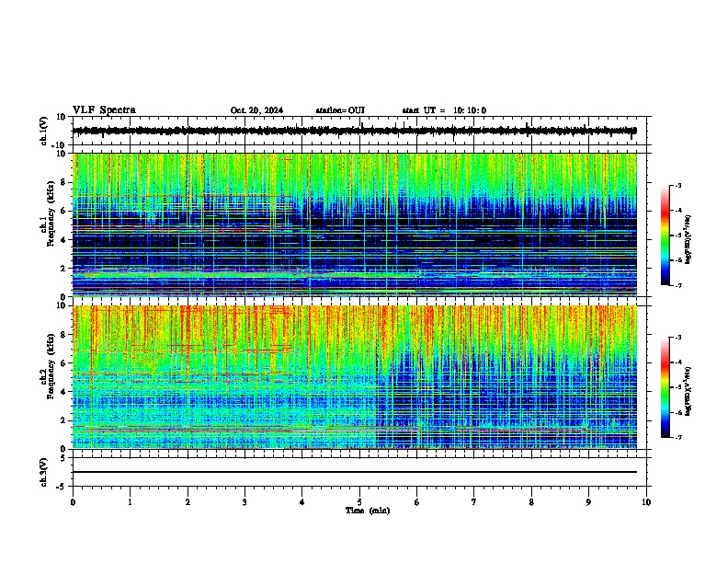Click the time axis tick label '1'
Viewport: 728px width, 563px height.
(x=130, y=502)
